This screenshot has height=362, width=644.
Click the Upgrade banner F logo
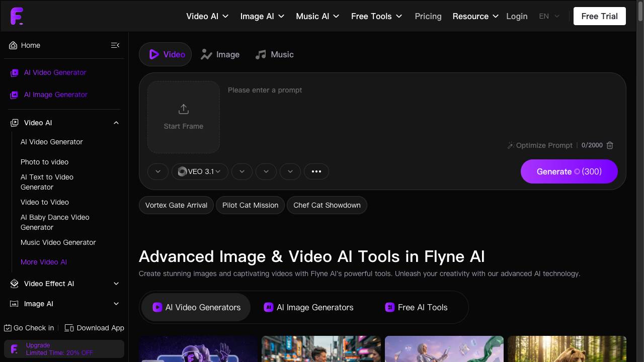15,349
